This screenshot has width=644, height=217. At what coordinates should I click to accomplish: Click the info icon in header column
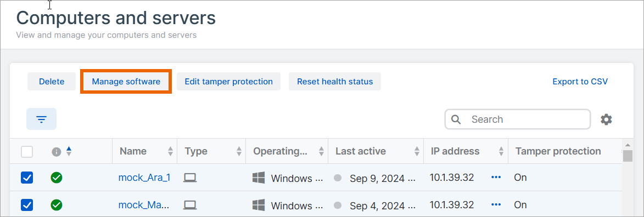(56, 152)
